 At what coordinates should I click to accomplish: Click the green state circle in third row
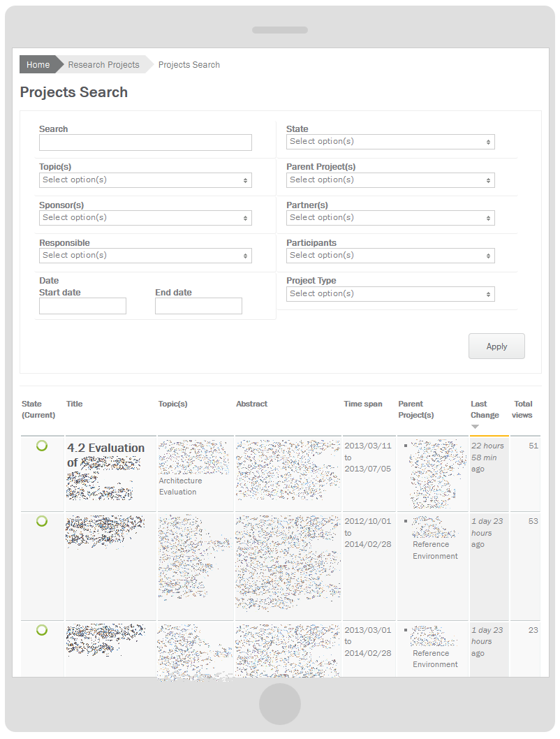[x=42, y=629]
